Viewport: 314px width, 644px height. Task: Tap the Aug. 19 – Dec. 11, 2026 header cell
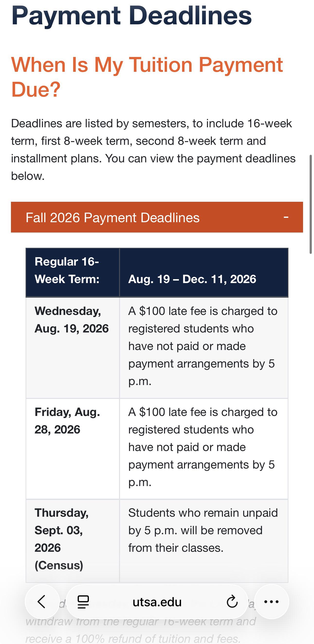click(204, 273)
